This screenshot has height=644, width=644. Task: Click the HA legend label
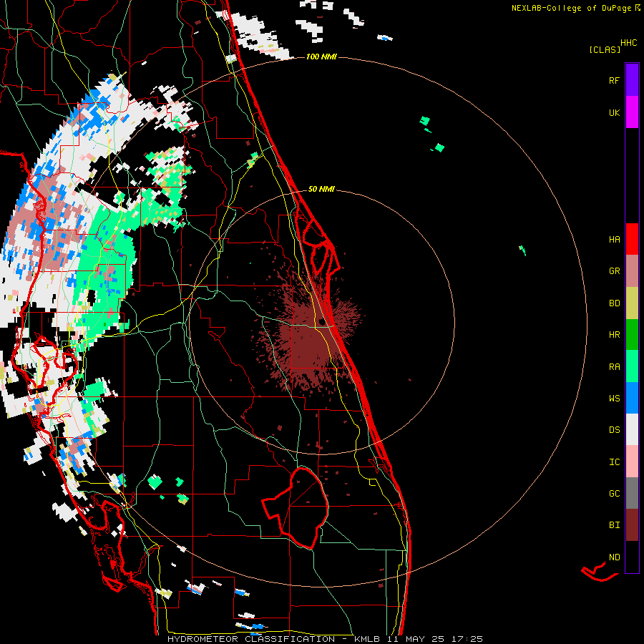(x=614, y=240)
